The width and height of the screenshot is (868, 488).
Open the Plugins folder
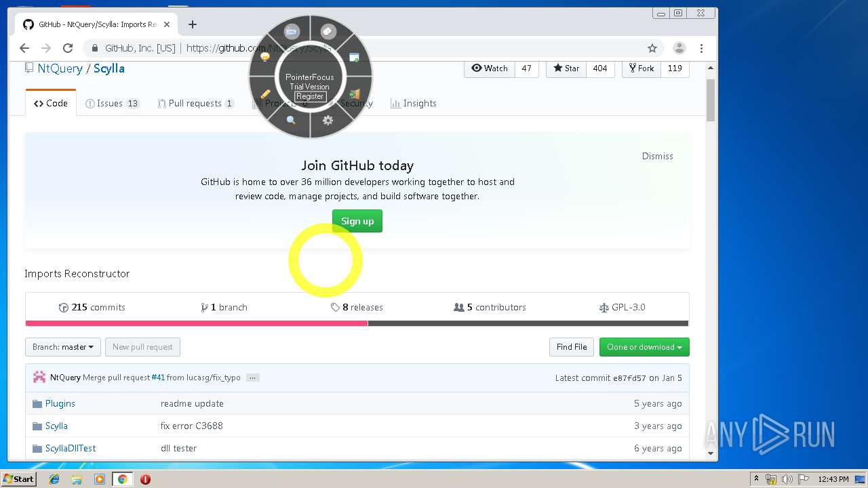[x=60, y=403]
